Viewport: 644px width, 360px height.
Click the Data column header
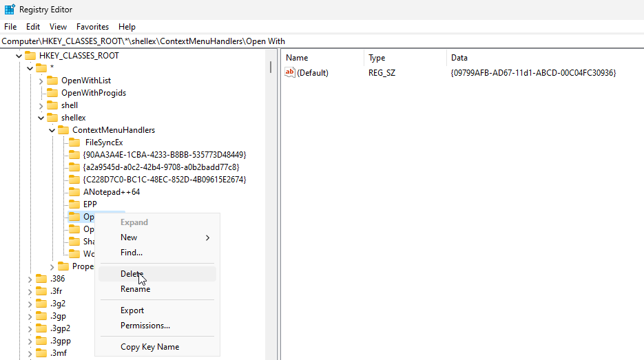(x=459, y=58)
